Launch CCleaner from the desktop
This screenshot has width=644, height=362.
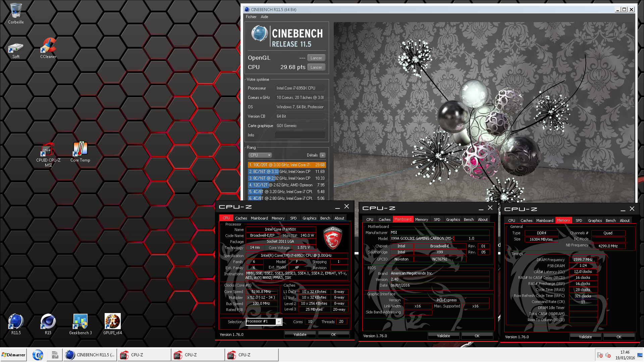(x=48, y=48)
